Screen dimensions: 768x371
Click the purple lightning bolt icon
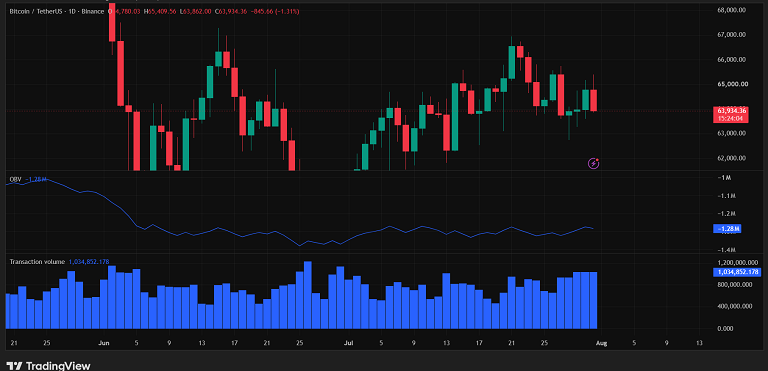tap(594, 163)
